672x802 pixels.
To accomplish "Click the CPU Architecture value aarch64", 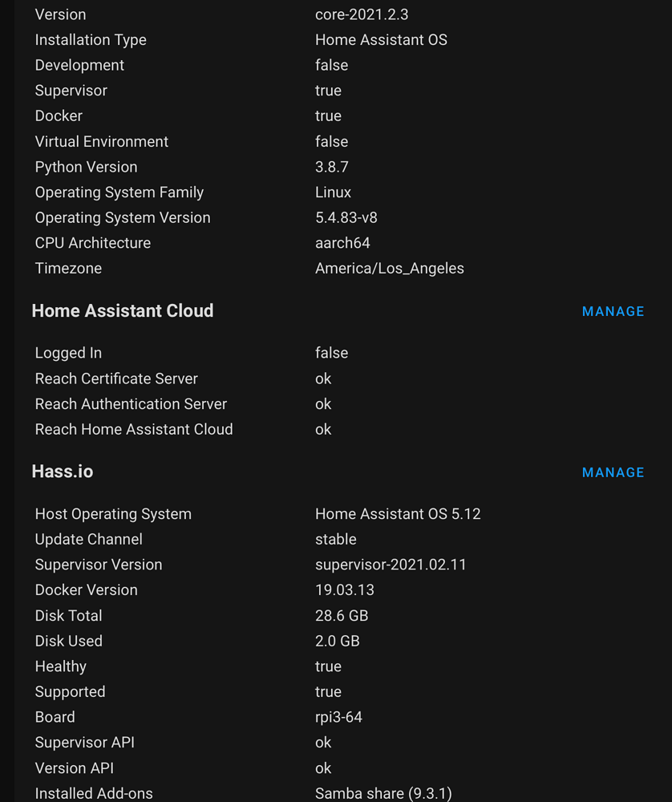I will 342,242.
